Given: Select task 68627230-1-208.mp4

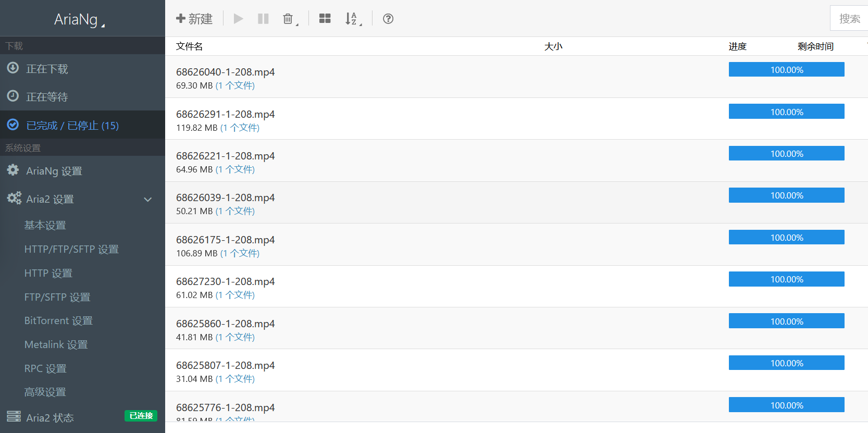Looking at the screenshot, I should coord(225,281).
